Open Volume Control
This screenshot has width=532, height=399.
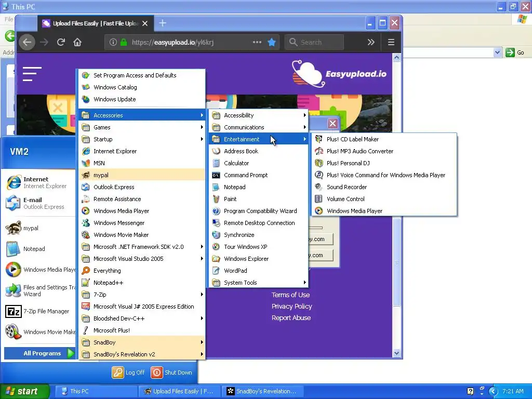[x=384, y=199]
